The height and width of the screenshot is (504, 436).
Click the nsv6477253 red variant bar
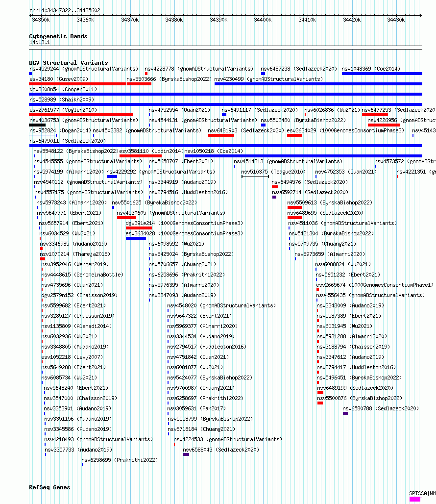point(375,115)
